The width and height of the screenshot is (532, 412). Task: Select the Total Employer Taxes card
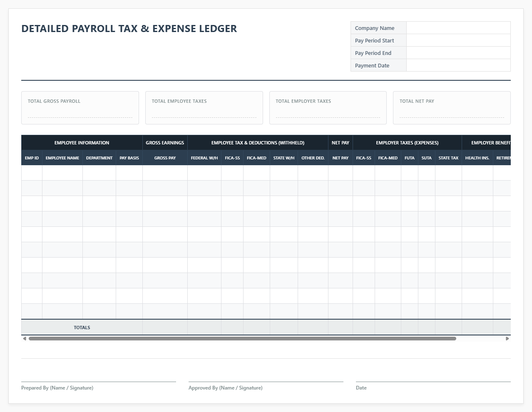pyautogui.click(x=328, y=108)
